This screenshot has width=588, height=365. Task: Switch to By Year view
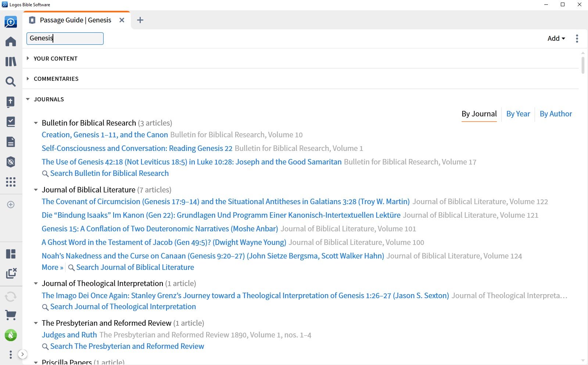pyautogui.click(x=518, y=114)
